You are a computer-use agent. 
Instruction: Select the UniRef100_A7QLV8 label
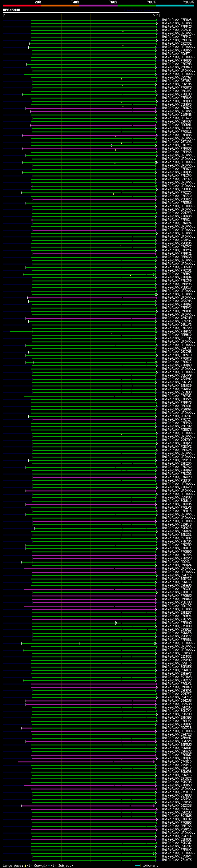point(176,507)
